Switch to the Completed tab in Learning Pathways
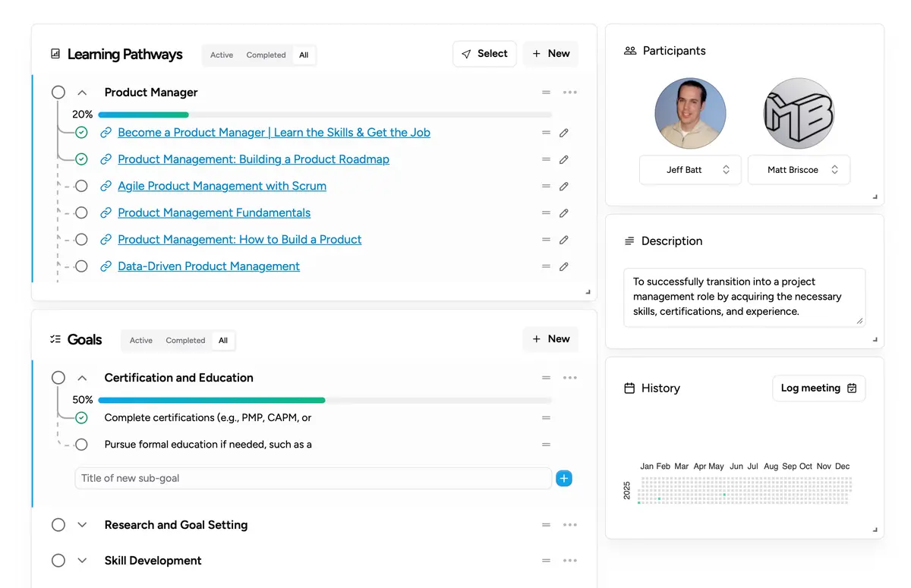911x588 pixels. [266, 55]
